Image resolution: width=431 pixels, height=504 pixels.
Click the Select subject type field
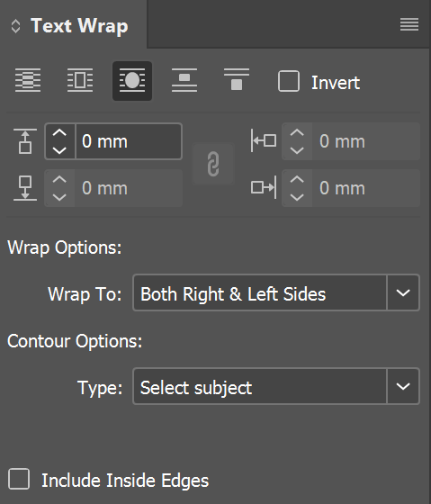tap(260, 386)
